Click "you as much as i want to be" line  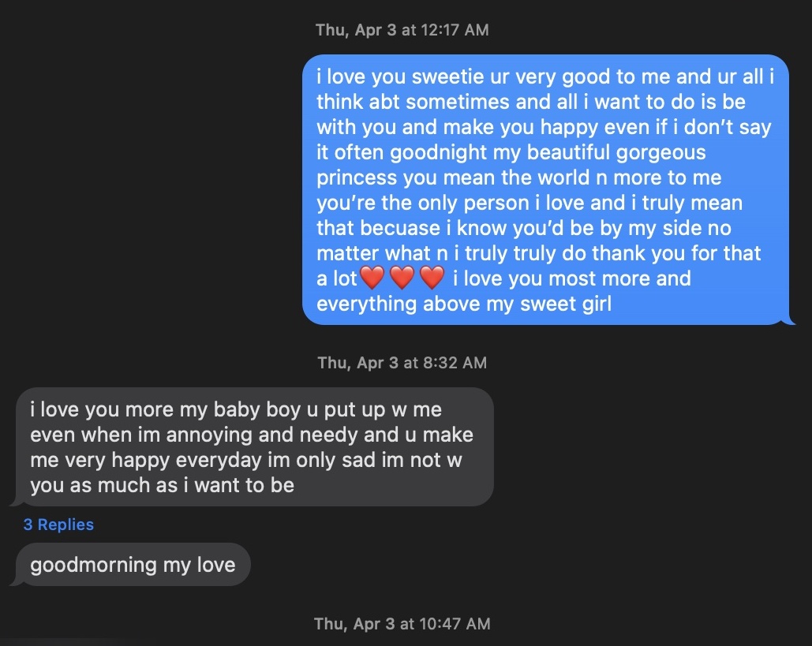coord(162,485)
